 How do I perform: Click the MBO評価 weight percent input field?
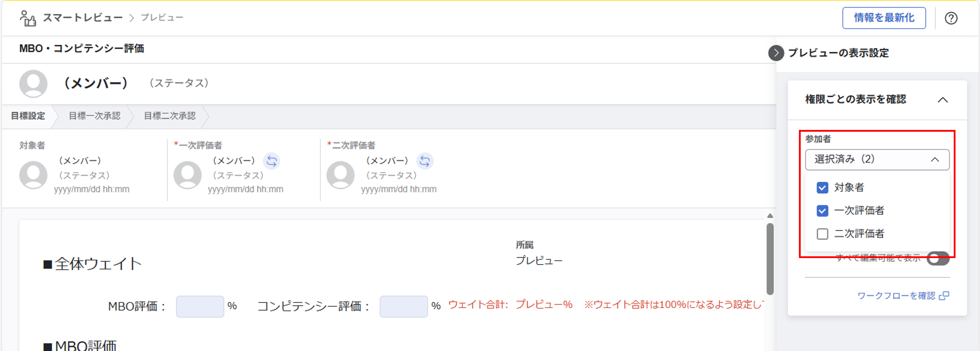tap(200, 306)
